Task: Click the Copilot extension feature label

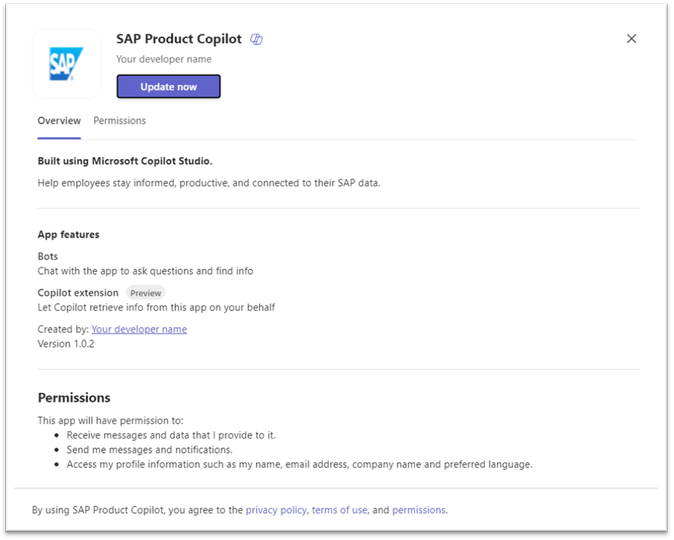Action: (78, 293)
